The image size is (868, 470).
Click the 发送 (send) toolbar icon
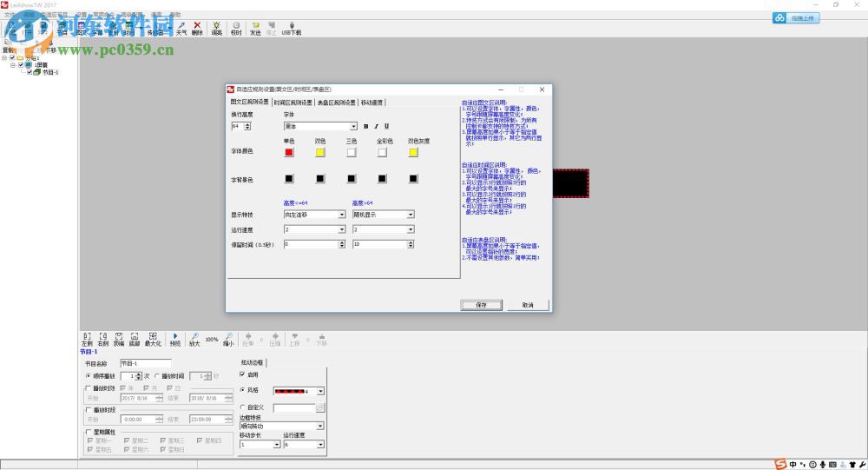(x=255, y=27)
